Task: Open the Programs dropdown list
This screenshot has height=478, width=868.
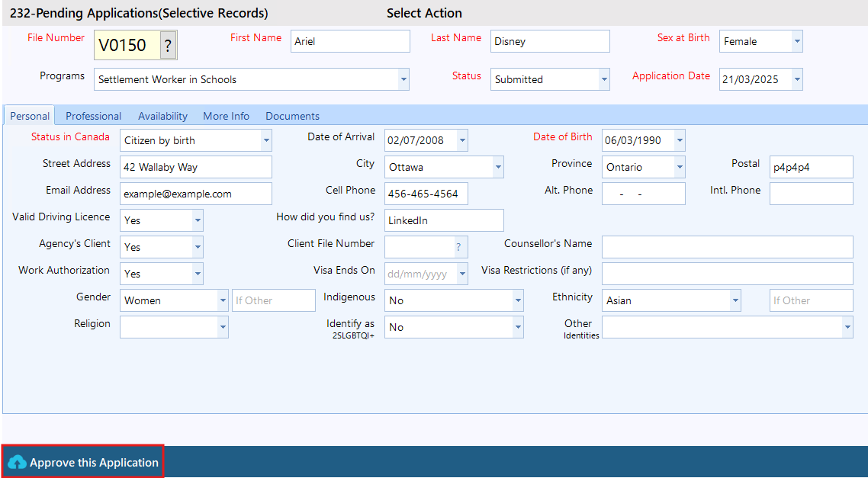Action: pos(403,79)
